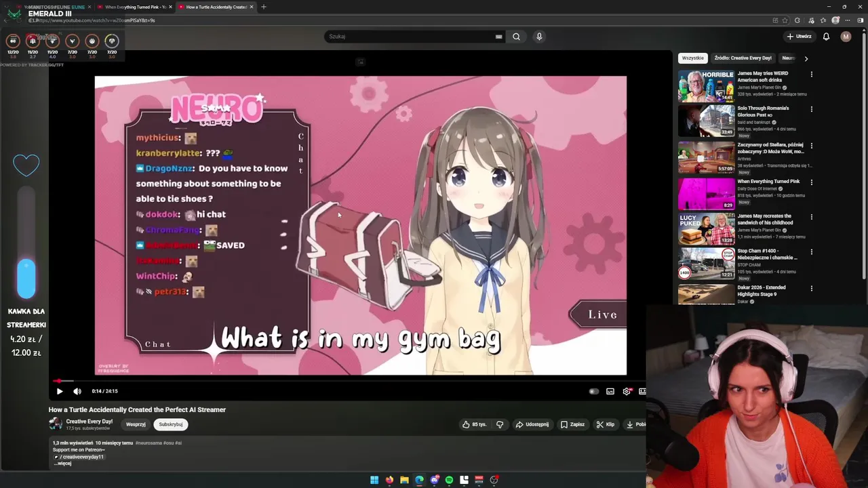The width and height of the screenshot is (868, 488).
Task: Click browser refresh icon in toolbar
Action: (x=797, y=20)
